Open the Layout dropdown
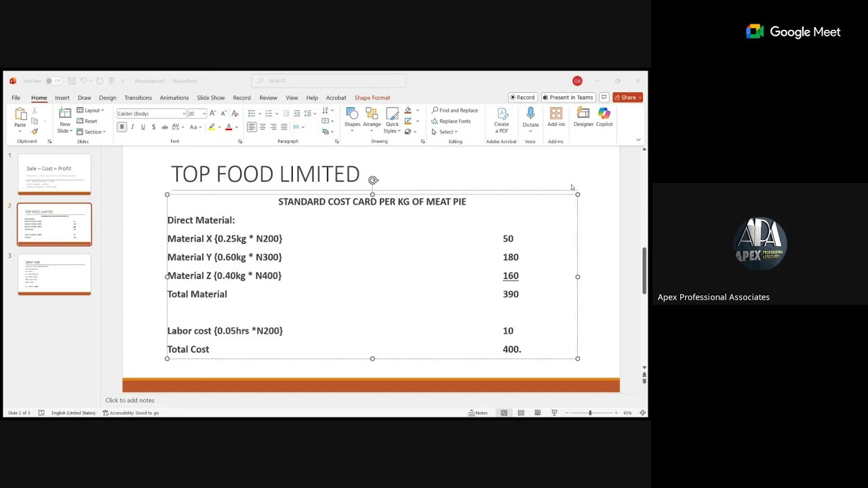 click(x=90, y=110)
